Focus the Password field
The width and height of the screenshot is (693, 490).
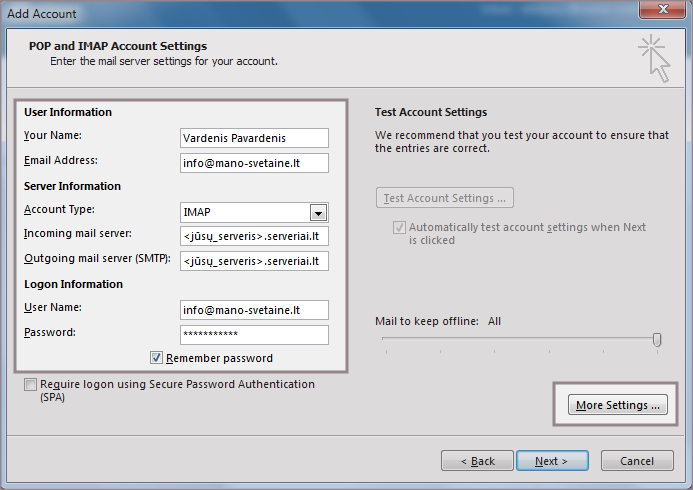click(x=254, y=335)
